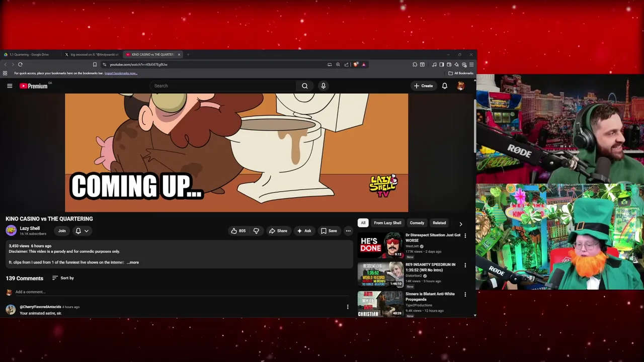The image size is (644, 362).
Task: Click the share page icon in address bar
Action: tap(346, 64)
